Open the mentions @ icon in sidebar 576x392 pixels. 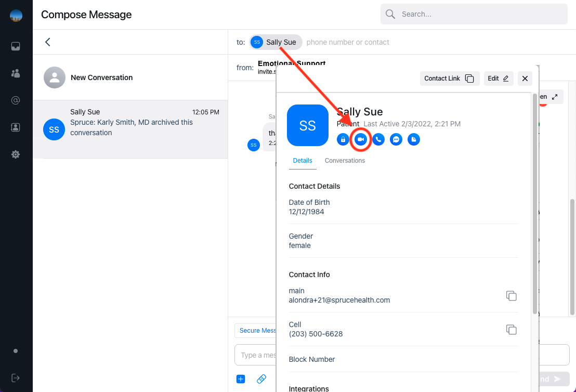click(x=16, y=100)
